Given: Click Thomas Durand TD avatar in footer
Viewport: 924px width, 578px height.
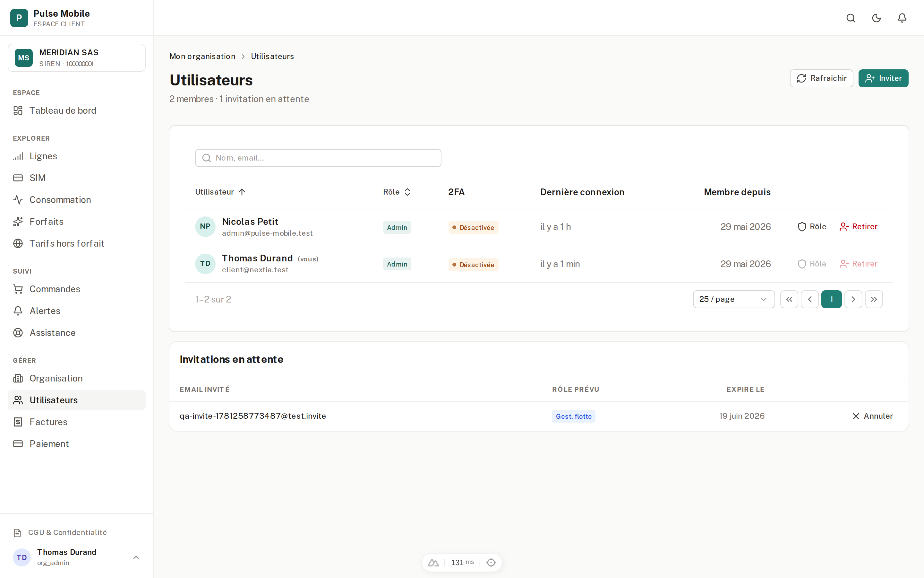Looking at the screenshot, I should (x=22, y=557).
